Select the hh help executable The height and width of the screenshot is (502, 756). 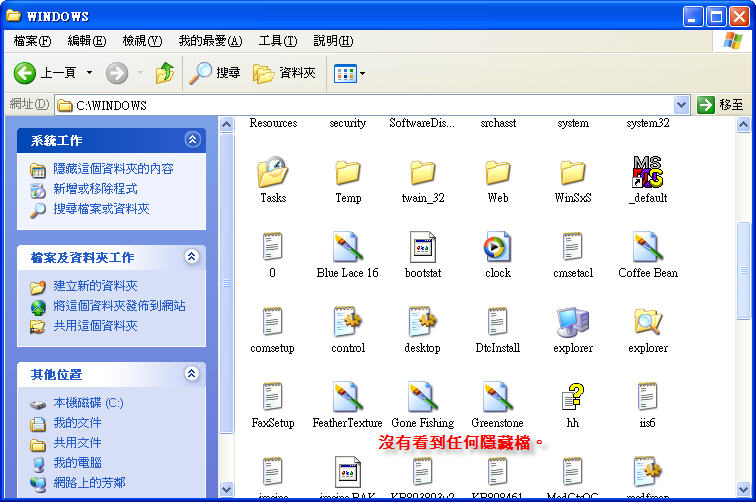[573, 405]
